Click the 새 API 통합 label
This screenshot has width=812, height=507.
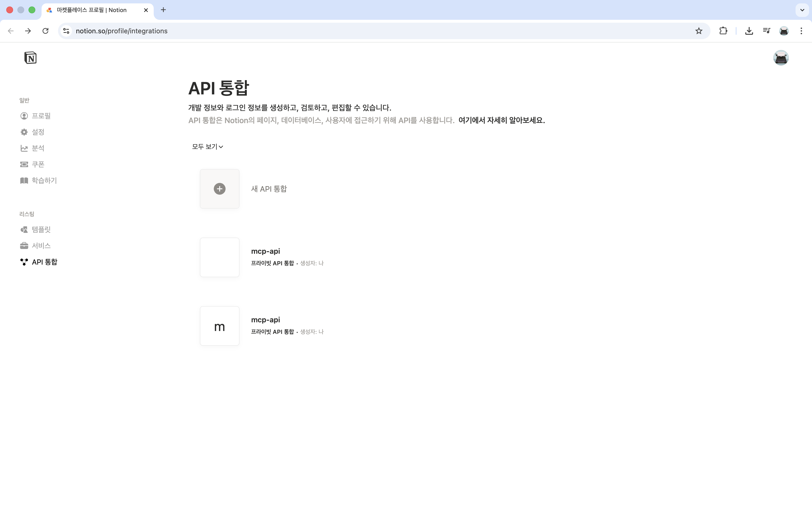[x=269, y=189]
